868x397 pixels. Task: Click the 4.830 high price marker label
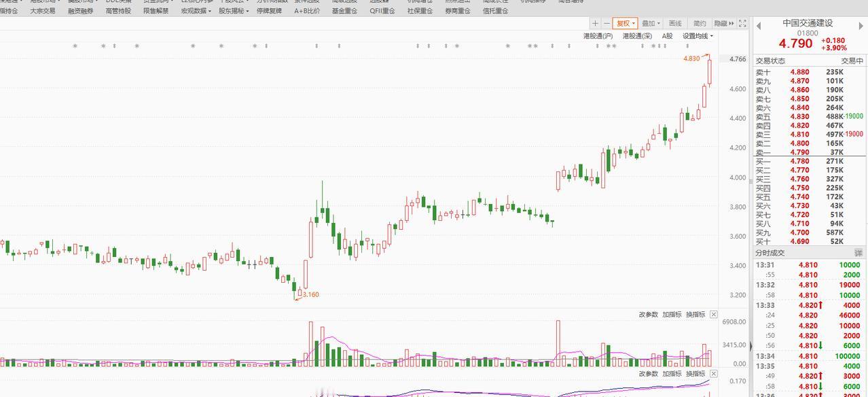691,58
